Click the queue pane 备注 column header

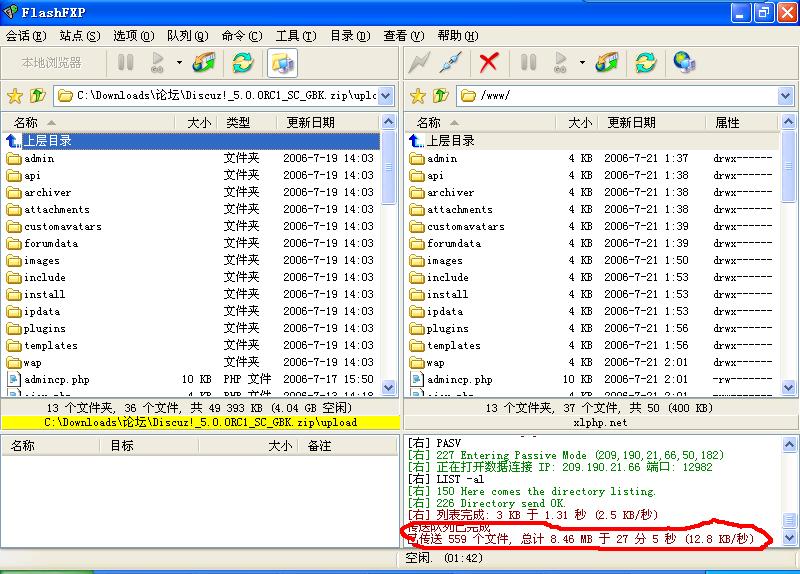coord(346,446)
